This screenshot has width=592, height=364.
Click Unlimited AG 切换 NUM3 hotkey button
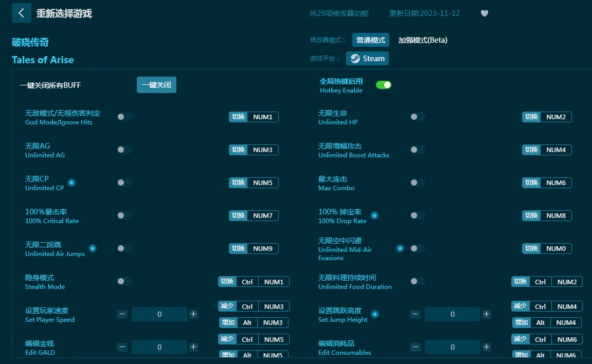(254, 150)
